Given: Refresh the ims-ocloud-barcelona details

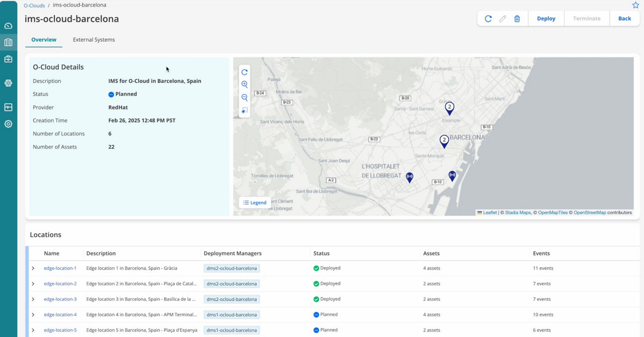Looking at the screenshot, I should (488, 18).
